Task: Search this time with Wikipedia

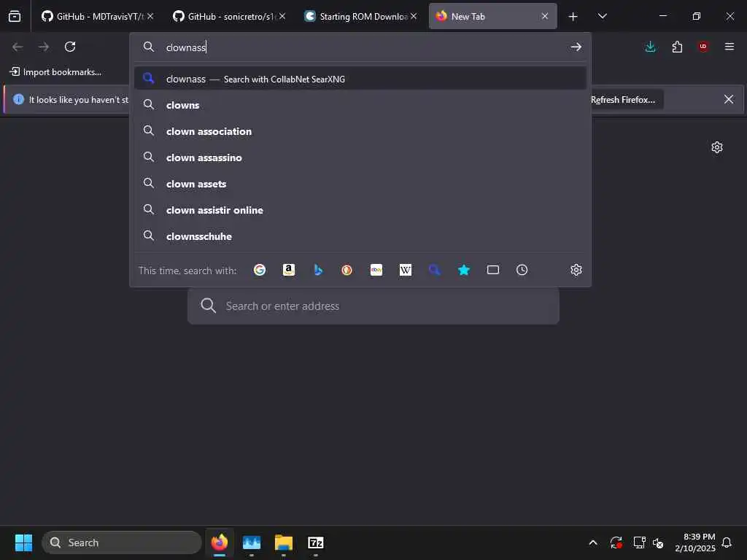Action: (x=406, y=270)
